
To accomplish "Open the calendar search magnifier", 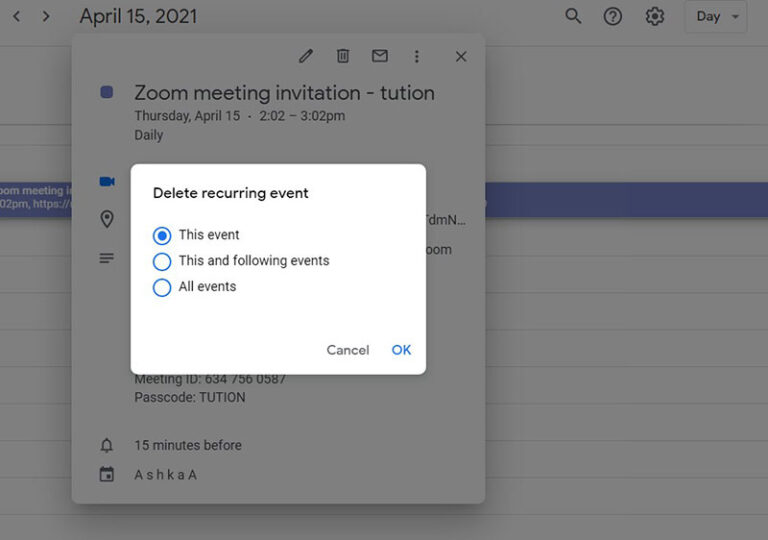I will pyautogui.click(x=573, y=17).
